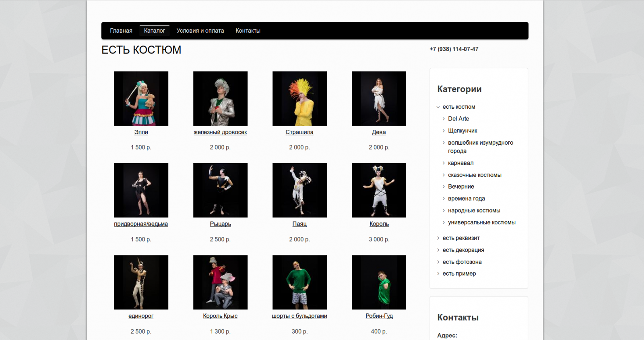Expand the Щелкунчик chevron
Viewport: 644px width, 340px height.
pyautogui.click(x=444, y=131)
